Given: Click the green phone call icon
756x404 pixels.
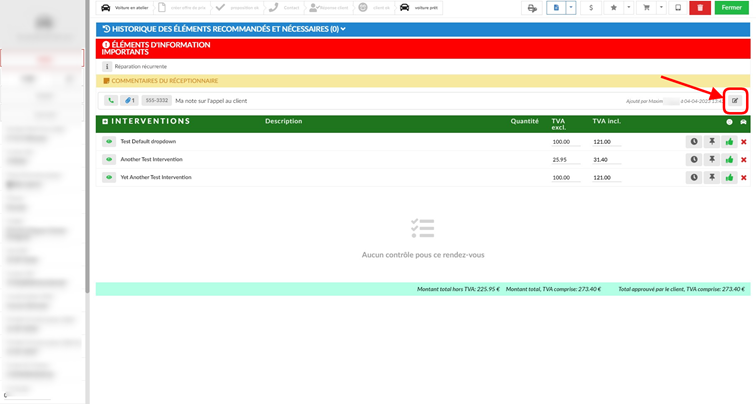Looking at the screenshot, I should [111, 101].
